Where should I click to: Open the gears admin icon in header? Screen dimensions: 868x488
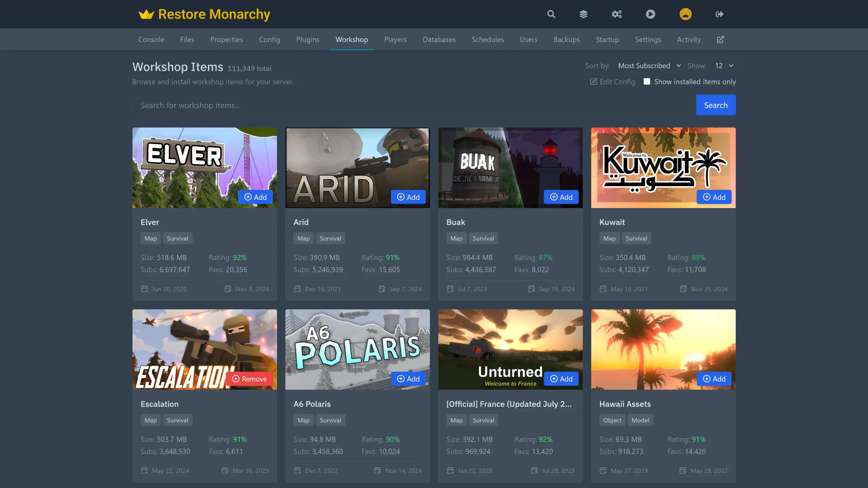tap(617, 14)
